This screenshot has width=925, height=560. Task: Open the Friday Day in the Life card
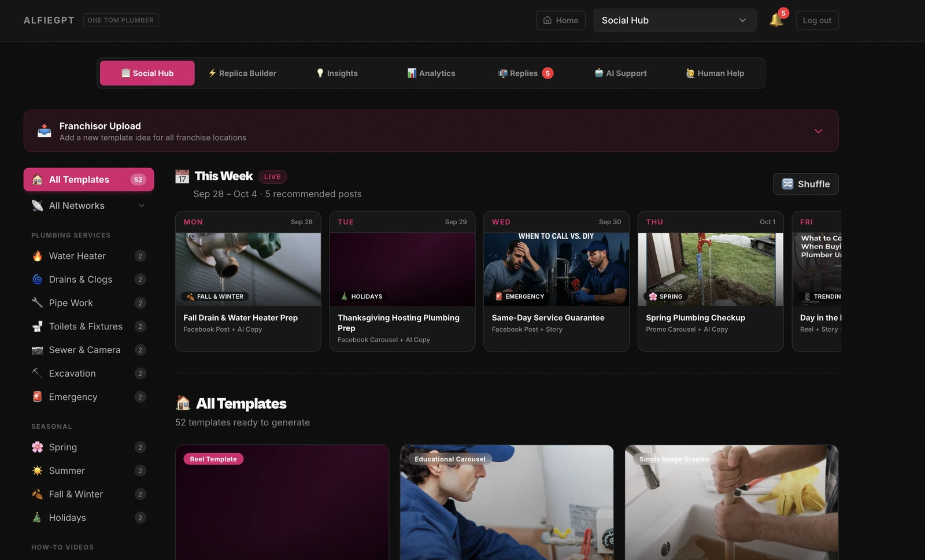point(817,281)
